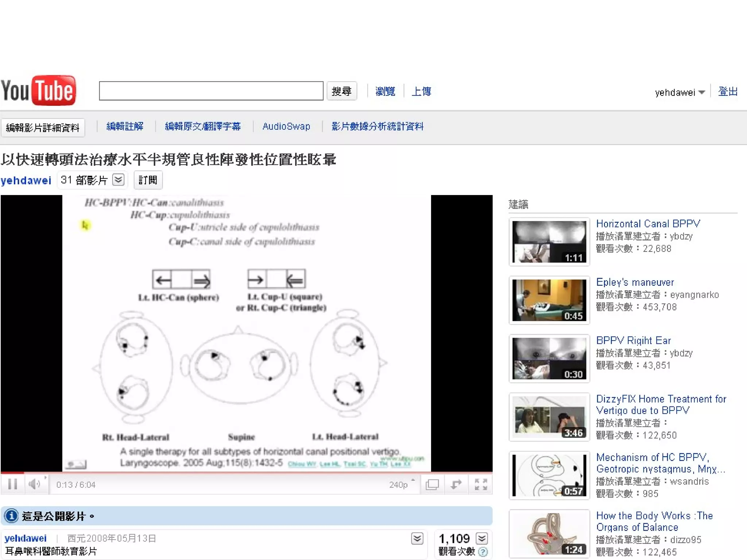Click the public video info icon
The height and width of the screenshot is (560, 747).
(11, 516)
